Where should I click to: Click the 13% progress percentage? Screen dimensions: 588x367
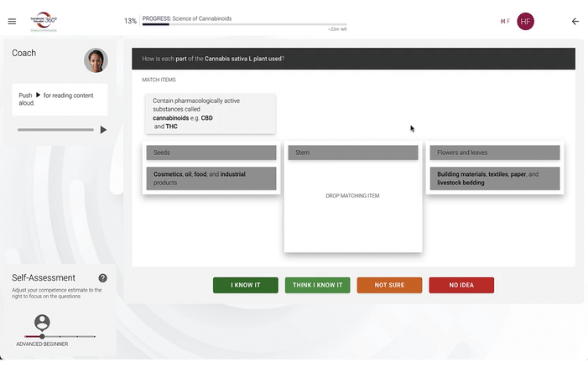coord(130,21)
